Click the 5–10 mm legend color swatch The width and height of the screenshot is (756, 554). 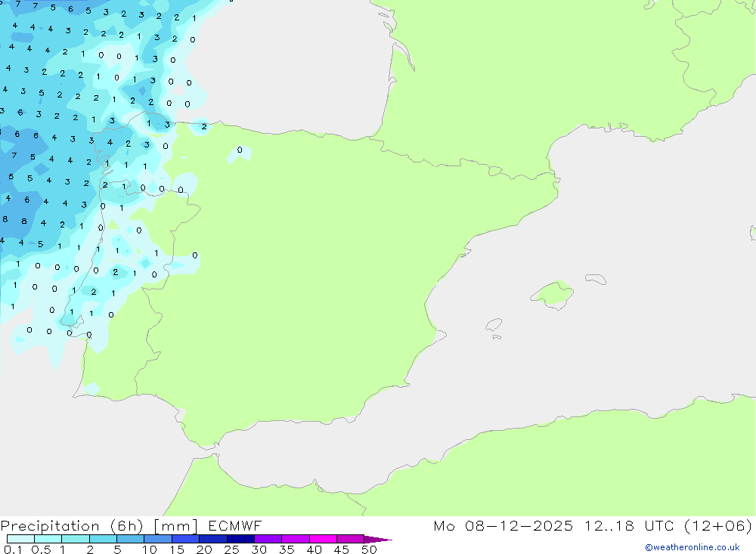click(x=131, y=539)
